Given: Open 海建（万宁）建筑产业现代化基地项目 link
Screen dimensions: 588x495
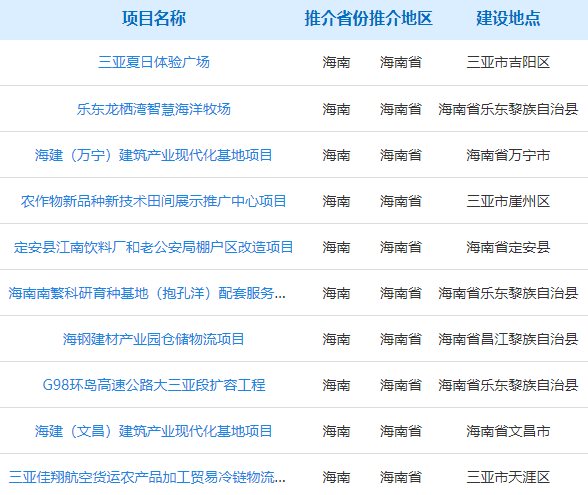Looking at the screenshot, I should 154,155.
